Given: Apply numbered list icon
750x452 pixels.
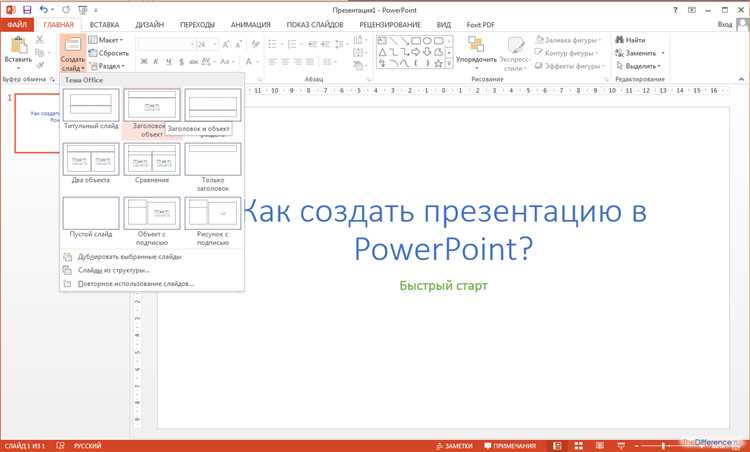Looking at the screenshot, I should [x=292, y=44].
